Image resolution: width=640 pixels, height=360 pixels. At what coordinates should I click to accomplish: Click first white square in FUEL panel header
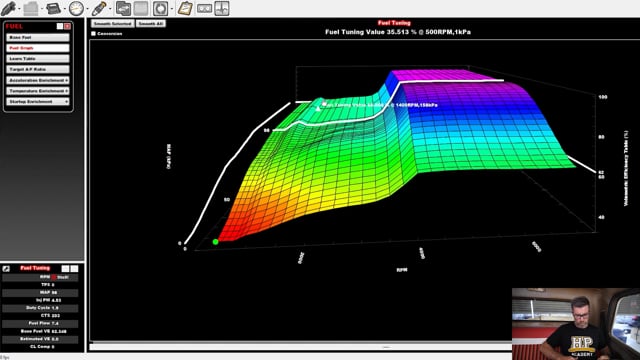pyautogui.click(x=60, y=26)
